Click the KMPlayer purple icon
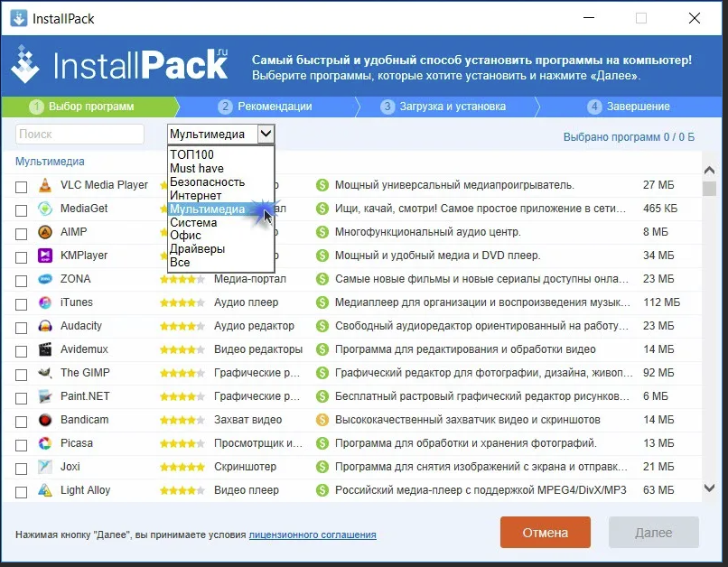 45,256
